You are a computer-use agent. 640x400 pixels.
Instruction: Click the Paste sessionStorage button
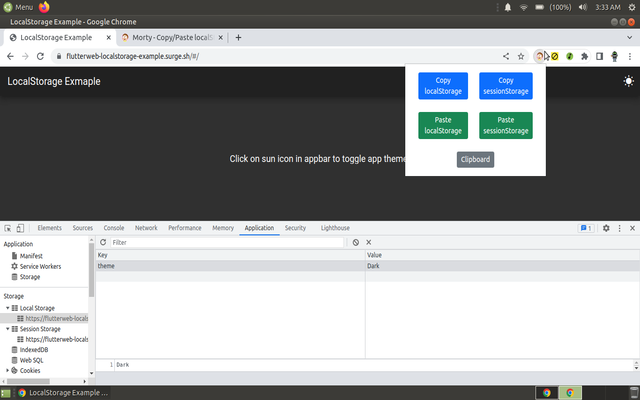[x=505, y=125]
